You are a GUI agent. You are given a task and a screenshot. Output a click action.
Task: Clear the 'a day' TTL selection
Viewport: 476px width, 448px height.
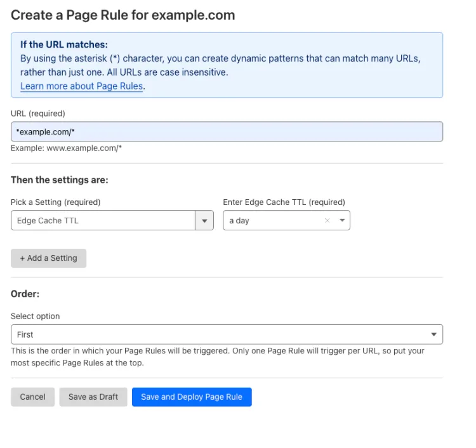(x=327, y=221)
